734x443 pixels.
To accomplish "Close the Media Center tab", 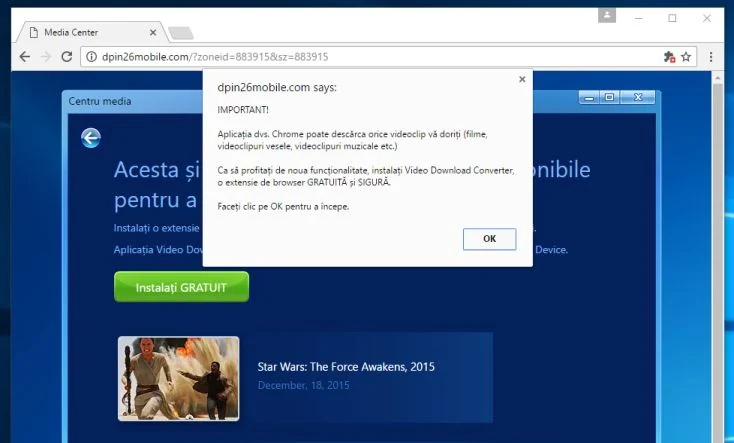I will point(153,33).
